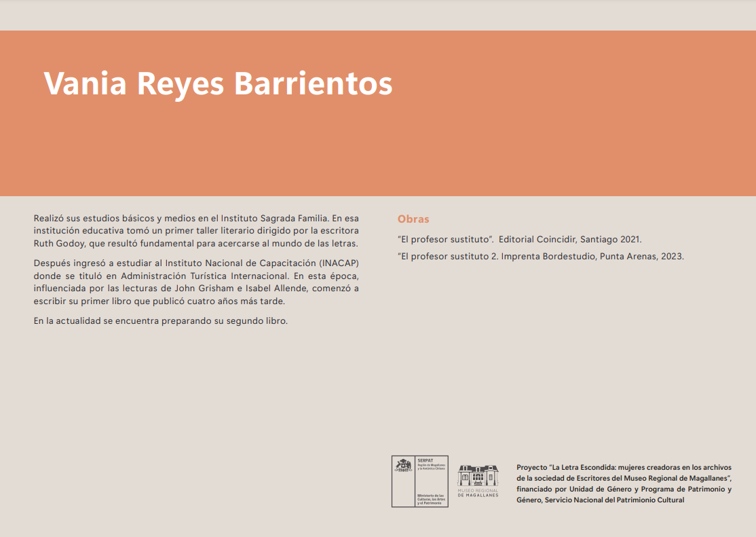Click the Ministerio de las Culturas logo block
Screen dimensions: 756x537
[432, 500]
